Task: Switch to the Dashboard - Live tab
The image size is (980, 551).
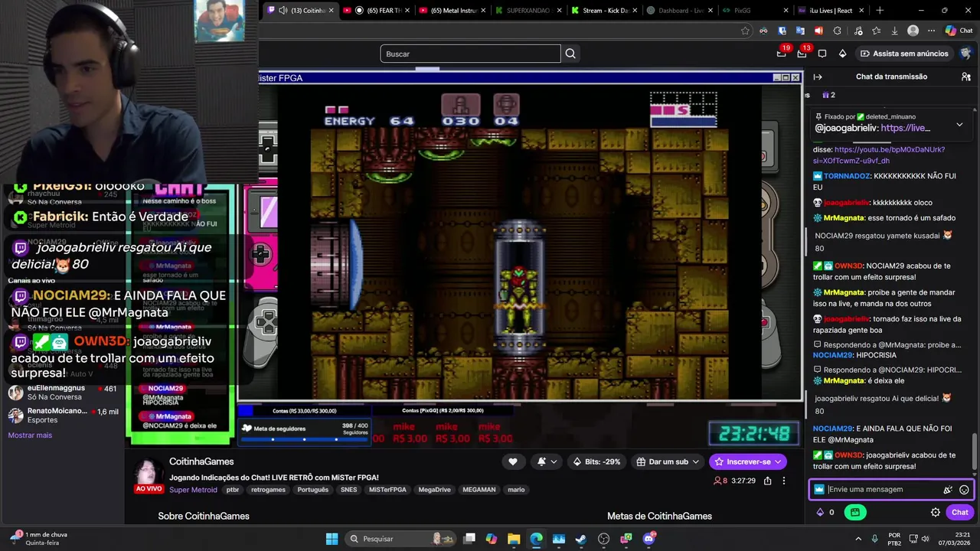Action: pyautogui.click(x=679, y=11)
